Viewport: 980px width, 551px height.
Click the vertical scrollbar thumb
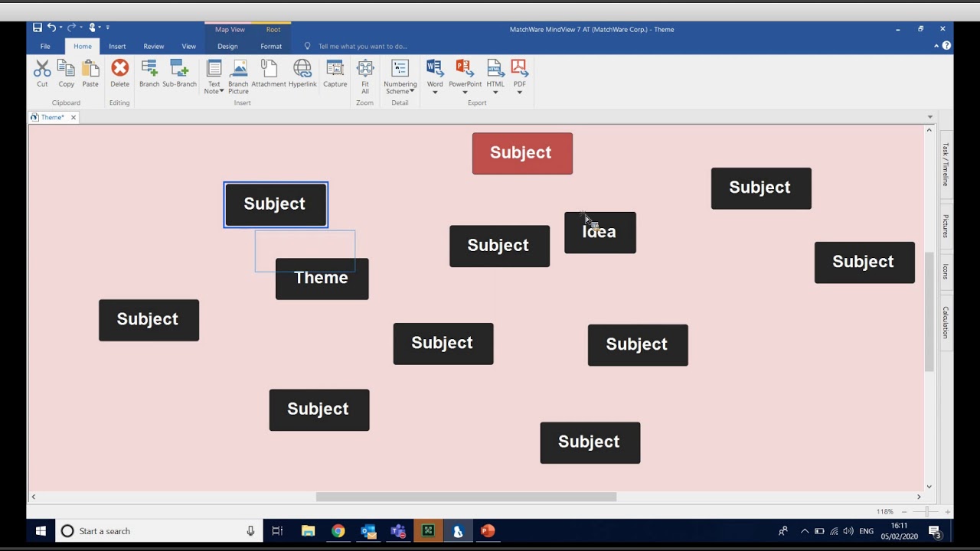[929, 311]
